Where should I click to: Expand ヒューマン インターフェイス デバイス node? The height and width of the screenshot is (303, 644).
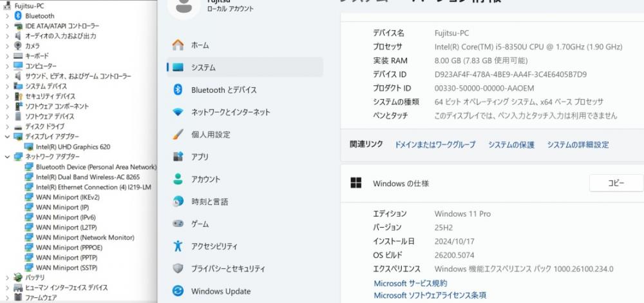[x=7, y=288]
